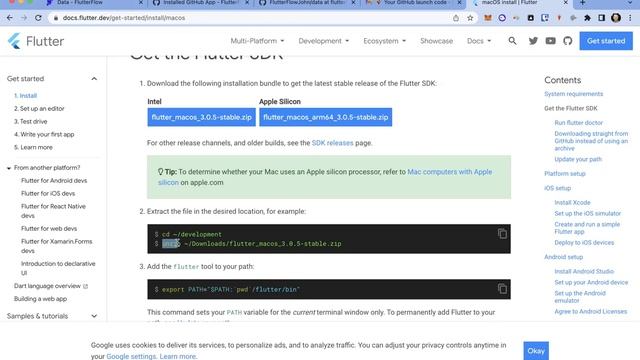
Task: Expand the Samples & tutorials section
Action: pyautogui.click(x=94, y=316)
